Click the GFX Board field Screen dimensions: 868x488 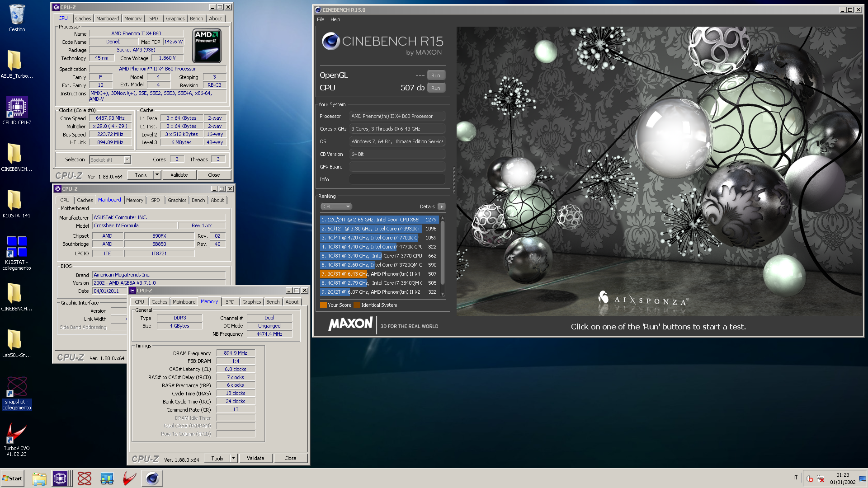pyautogui.click(x=397, y=167)
